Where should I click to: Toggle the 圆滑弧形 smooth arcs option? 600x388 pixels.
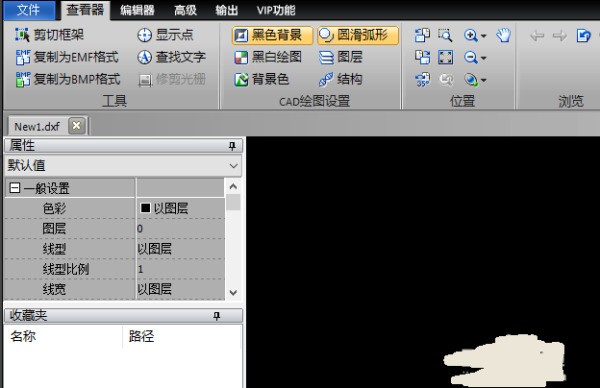tap(358, 35)
